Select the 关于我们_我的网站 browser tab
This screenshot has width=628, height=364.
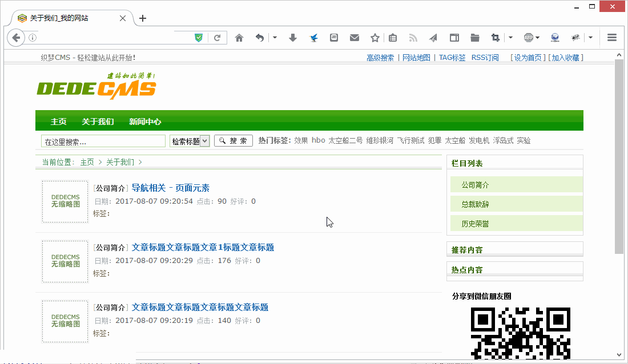coord(59,18)
